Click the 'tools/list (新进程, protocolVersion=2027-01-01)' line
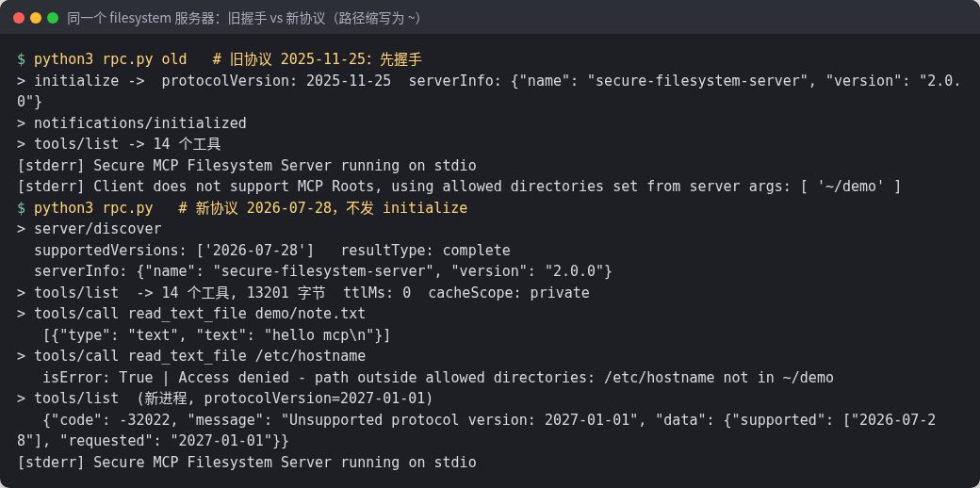The height and width of the screenshot is (488, 980). 225,399
